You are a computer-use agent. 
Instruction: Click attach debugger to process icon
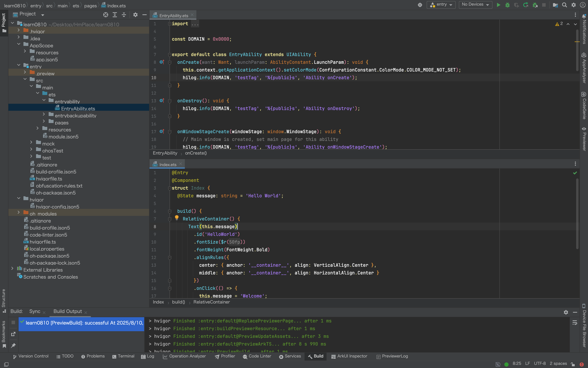[535, 5]
